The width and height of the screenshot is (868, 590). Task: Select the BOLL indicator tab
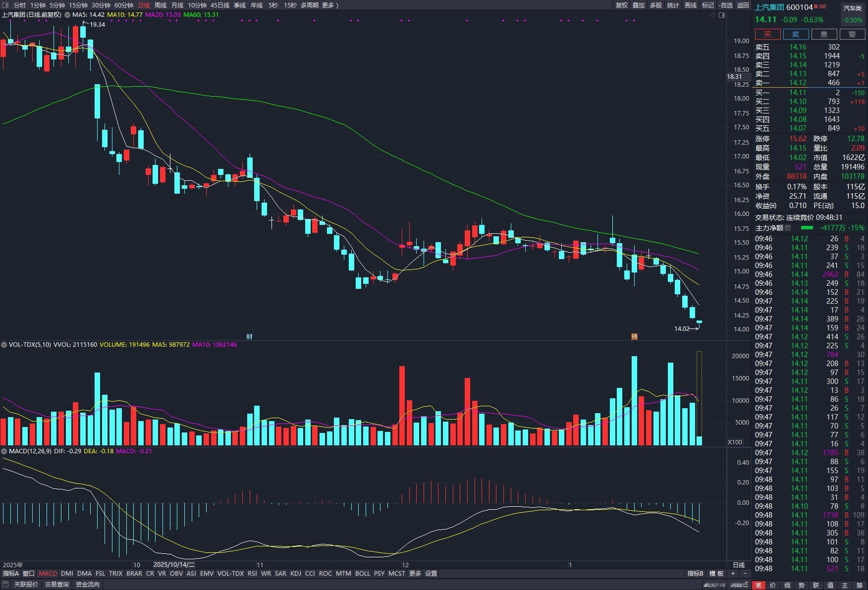click(x=363, y=574)
